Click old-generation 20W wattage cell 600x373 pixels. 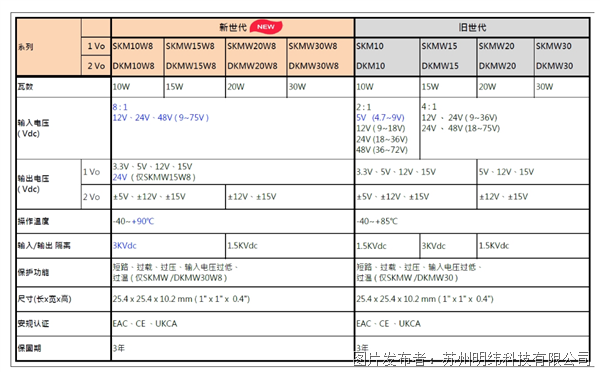[x=487, y=87]
